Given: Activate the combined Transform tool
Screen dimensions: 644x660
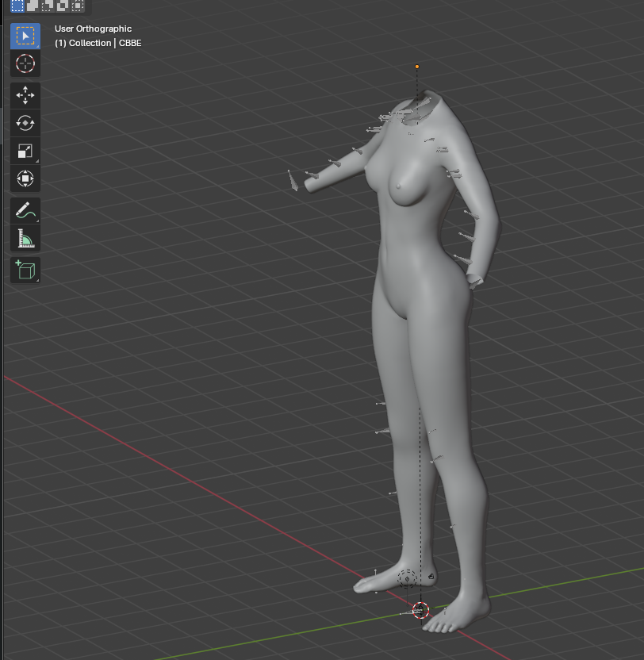Looking at the screenshot, I should coord(25,178).
